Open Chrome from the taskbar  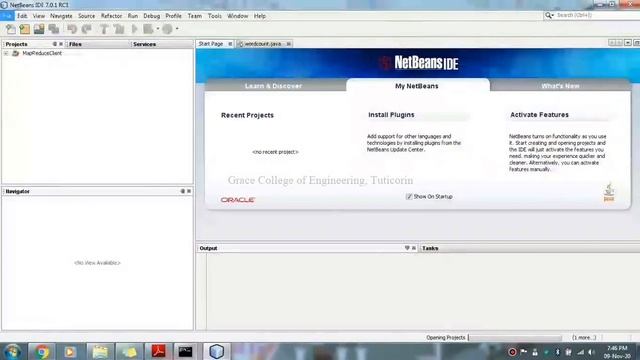[x=41, y=351]
